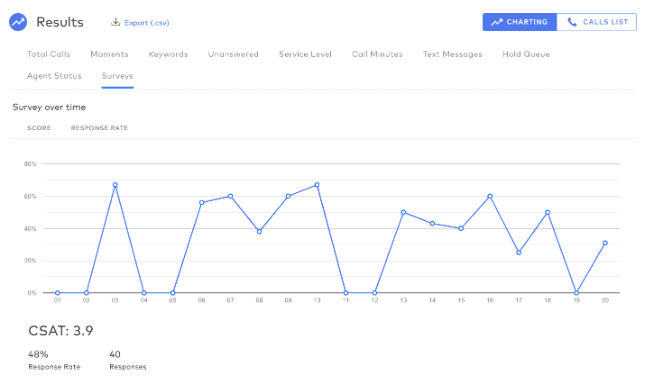Open the Total Calls tab

[49, 54]
